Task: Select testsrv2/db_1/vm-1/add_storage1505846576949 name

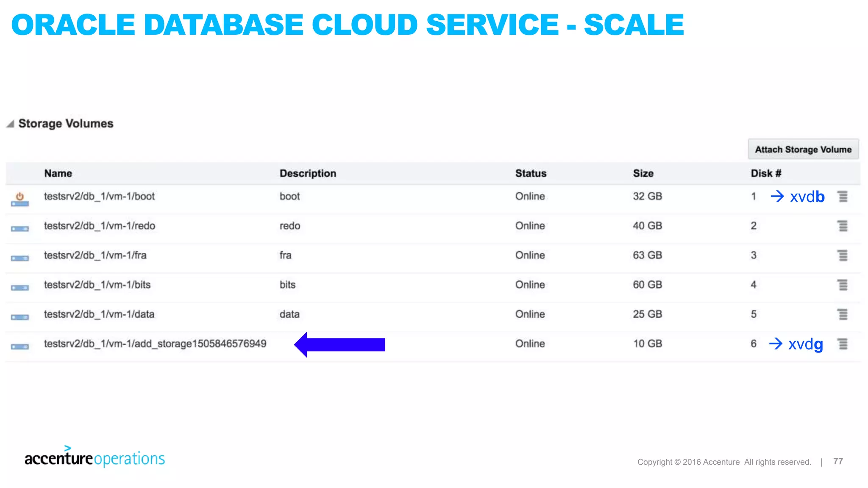Action: [155, 344]
